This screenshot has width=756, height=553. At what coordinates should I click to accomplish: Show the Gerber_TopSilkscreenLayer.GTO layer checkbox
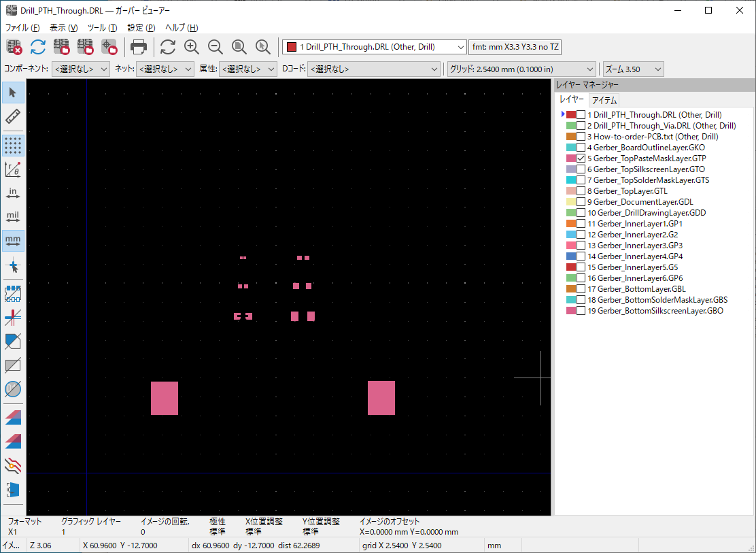581,169
